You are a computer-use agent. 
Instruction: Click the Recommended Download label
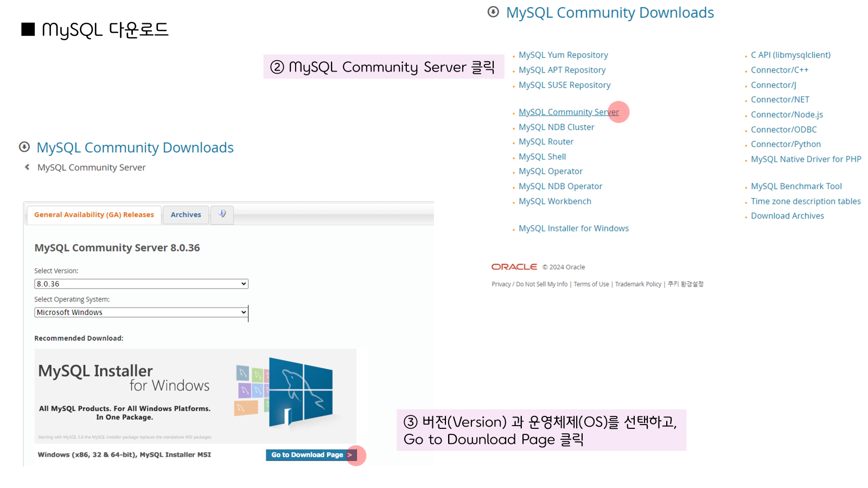click(x=79, y=338)
